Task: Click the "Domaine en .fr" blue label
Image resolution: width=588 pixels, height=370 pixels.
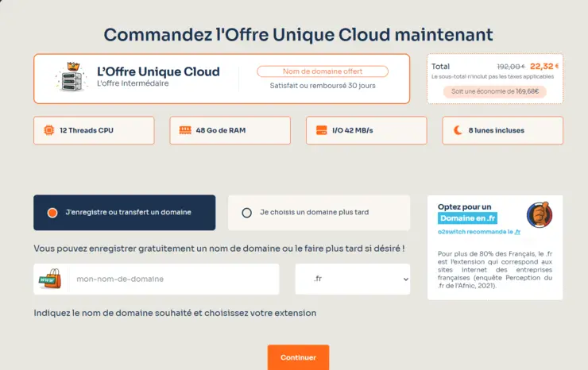Action: [468, 218]
